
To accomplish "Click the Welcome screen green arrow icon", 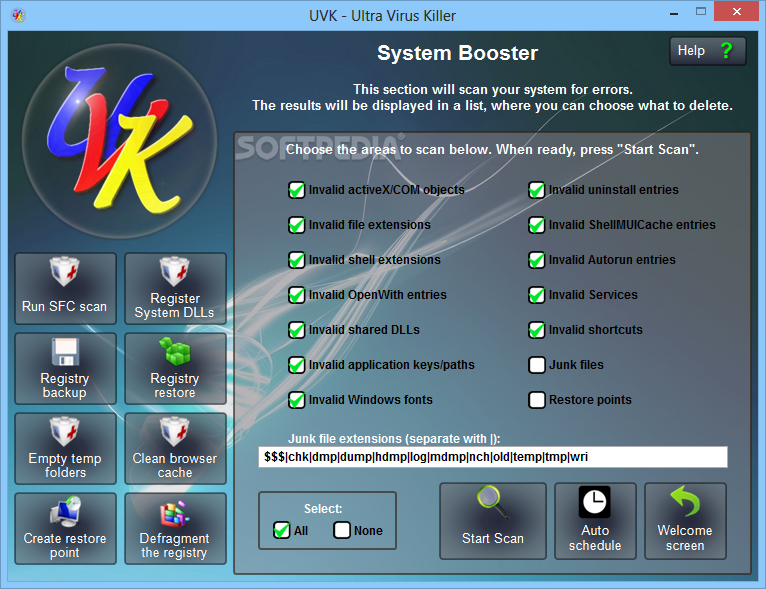I will (x=685, y=501).
